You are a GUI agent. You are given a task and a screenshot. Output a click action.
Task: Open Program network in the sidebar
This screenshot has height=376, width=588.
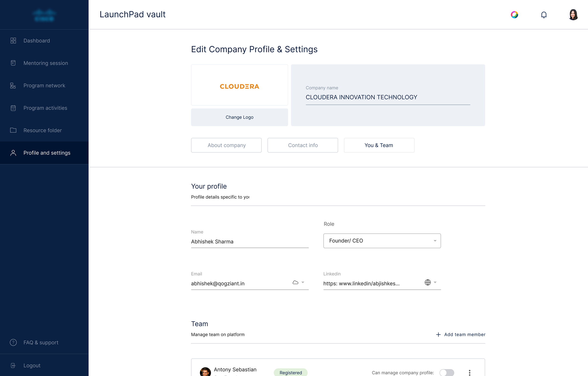click(x=44, y=86)
